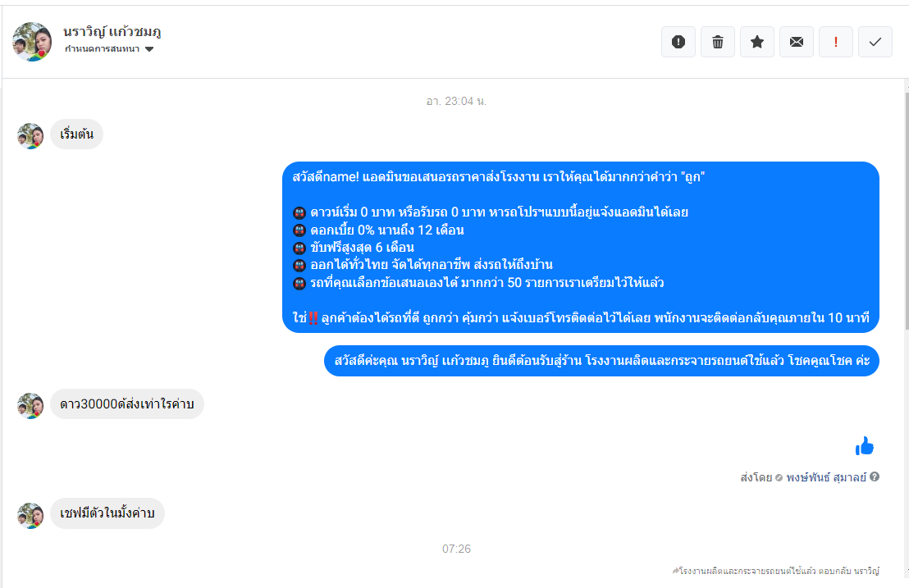This screenshot has height=588, width=909.
Task: Open sender link พงษ์พันธ์ สุมาลย์
Action: point(826,477)
